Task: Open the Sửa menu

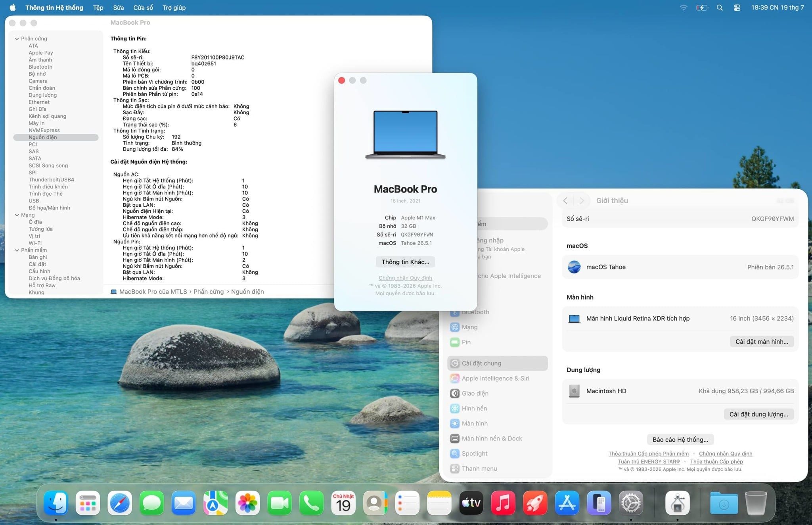Action: pyautogui.click(x=118, y=8)
